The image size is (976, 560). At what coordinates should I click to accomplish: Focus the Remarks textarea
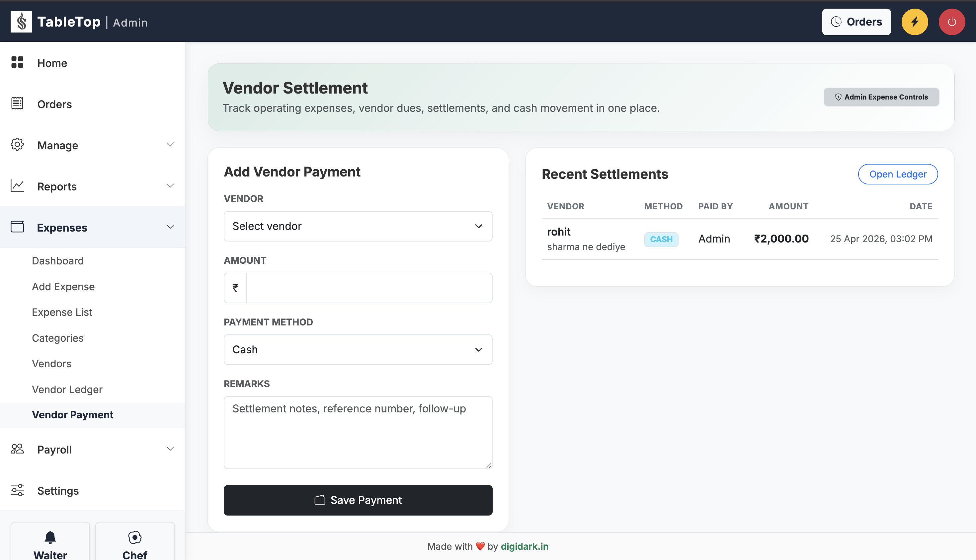coord(358,432)
